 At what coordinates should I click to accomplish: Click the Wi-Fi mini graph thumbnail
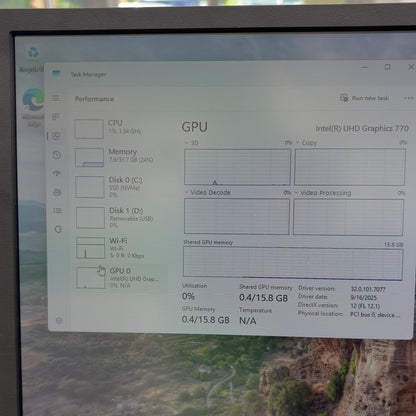coord(91,248)
